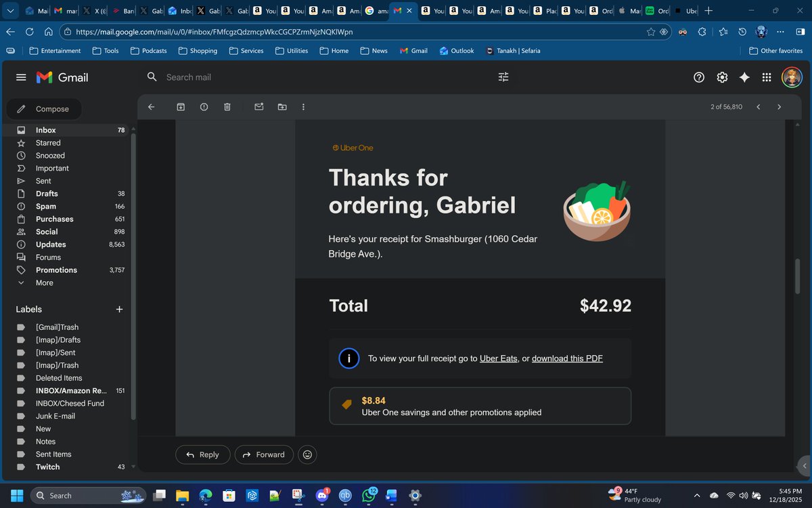The width and height of the screenshot is (812, 508).
Task: Delete this email with trash icon
Action: [x=227, y=107]
